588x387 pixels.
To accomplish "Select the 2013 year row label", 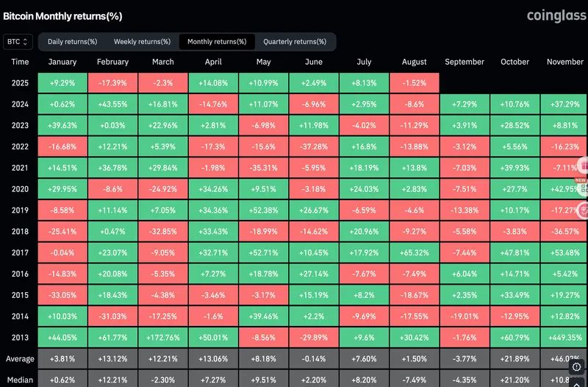I will click(20, 338).
